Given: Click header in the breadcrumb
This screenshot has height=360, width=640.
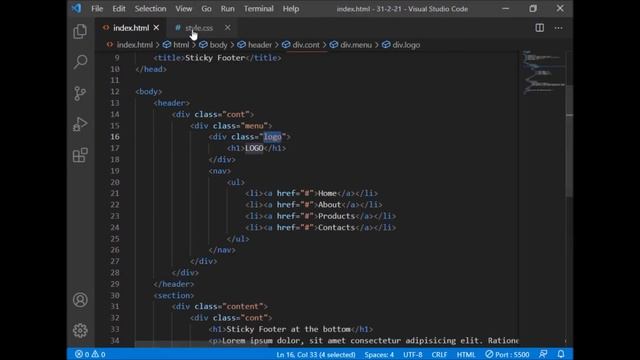Looking at the screenshot, I should coord(260,45).
